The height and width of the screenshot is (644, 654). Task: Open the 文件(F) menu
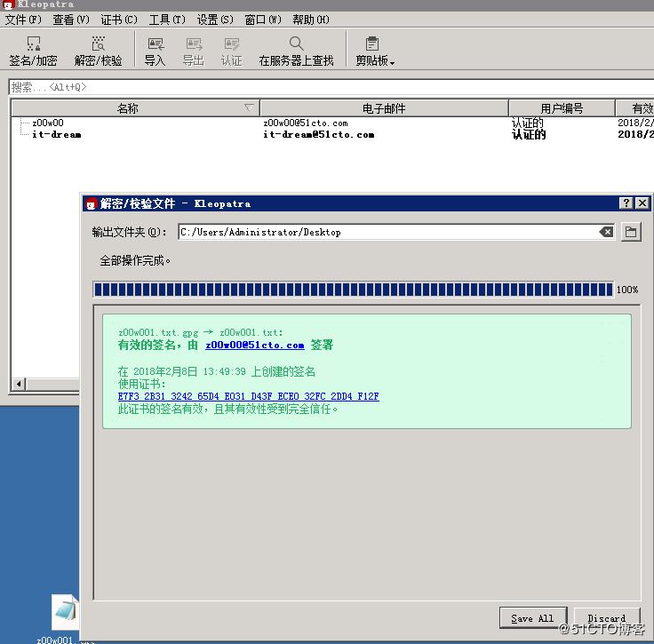pyautogui.click(x=23, y=19)
